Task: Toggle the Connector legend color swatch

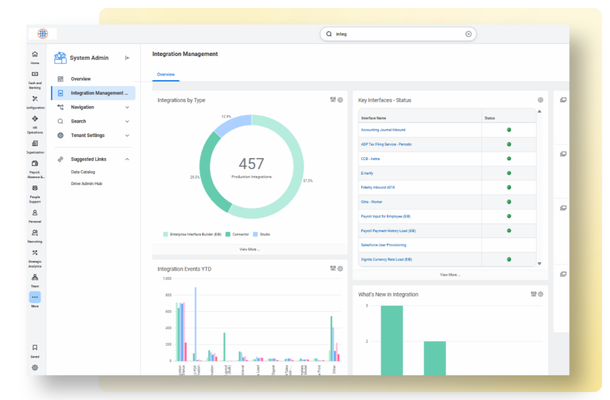Action: click(228, 234)
